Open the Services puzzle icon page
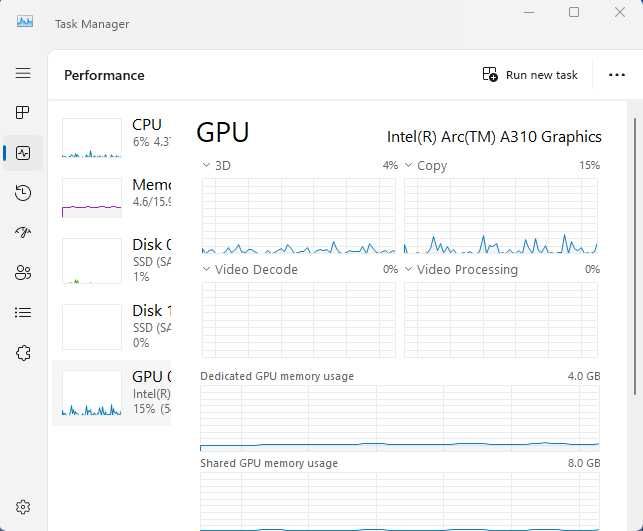This screenshot has width=643, height=531. pyautogui.click(x=23, y=352)
